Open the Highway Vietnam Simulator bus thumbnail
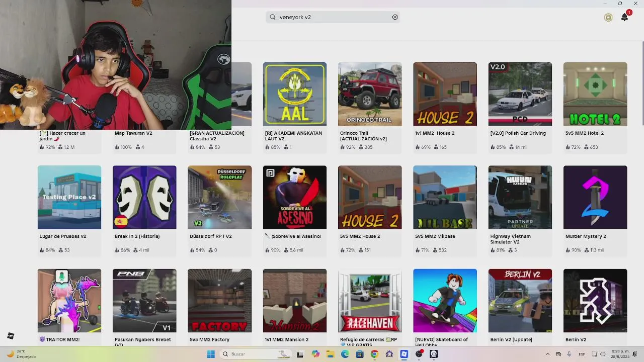The width and height of the screenshot is (644, 362). 520,197
